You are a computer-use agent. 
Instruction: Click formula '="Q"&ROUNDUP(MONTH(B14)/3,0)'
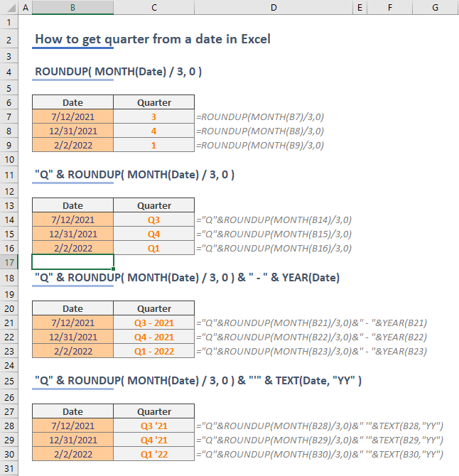pos(274,220)
